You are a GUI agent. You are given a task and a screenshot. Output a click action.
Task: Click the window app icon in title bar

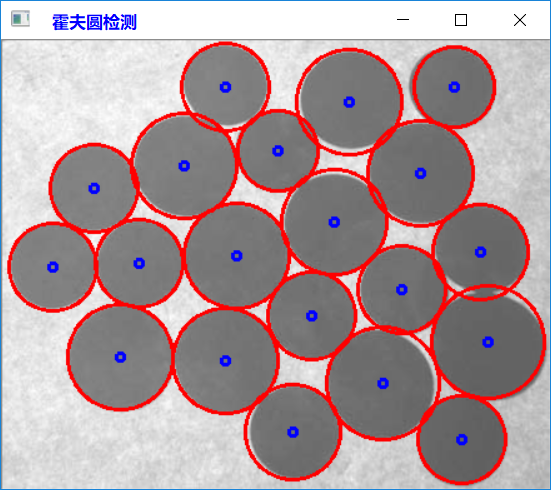[x=20, y=19]
